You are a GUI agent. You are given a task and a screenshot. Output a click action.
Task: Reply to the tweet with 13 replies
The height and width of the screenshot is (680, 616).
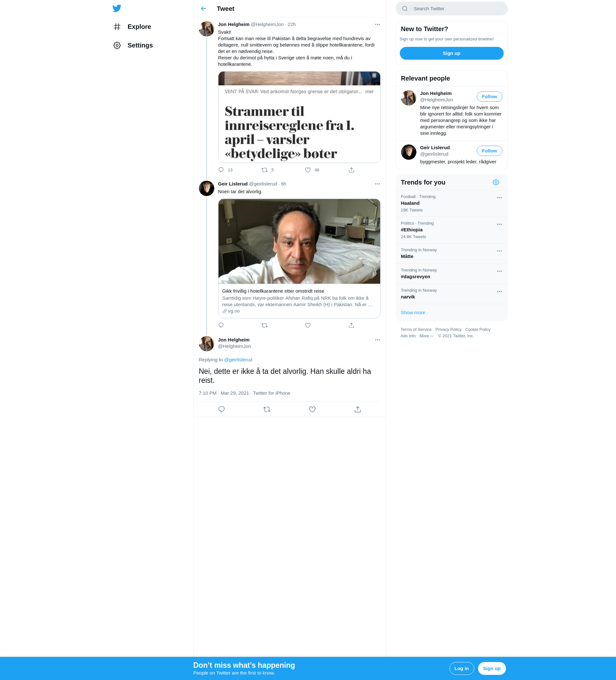click(221, 170)
